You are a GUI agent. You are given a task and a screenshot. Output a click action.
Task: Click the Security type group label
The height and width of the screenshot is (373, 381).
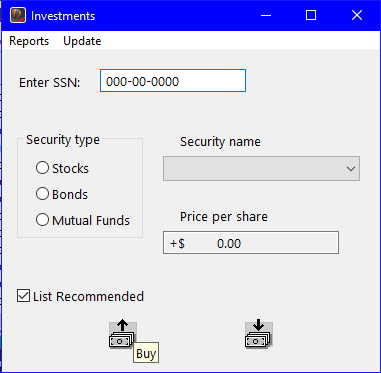[x=63, y=140]
